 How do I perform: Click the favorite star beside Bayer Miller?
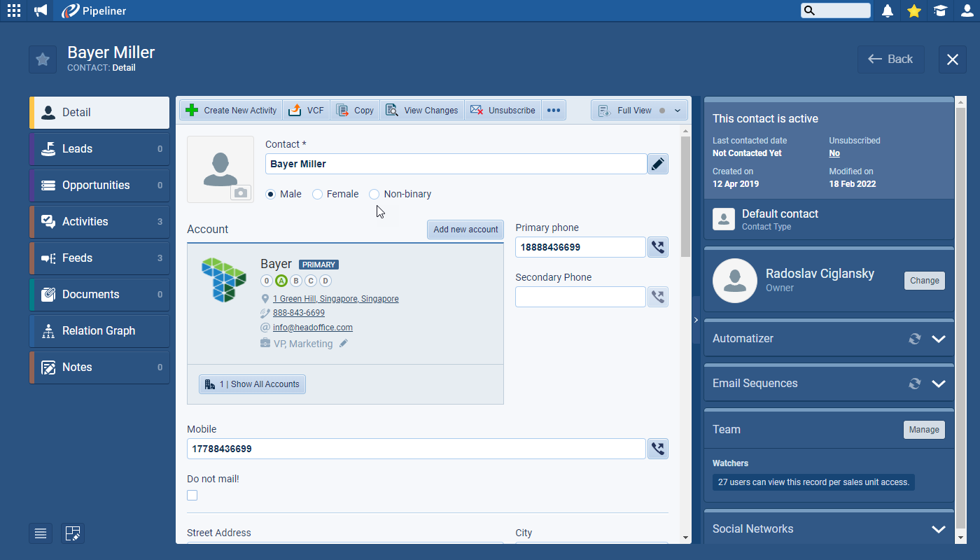point(43,59)
